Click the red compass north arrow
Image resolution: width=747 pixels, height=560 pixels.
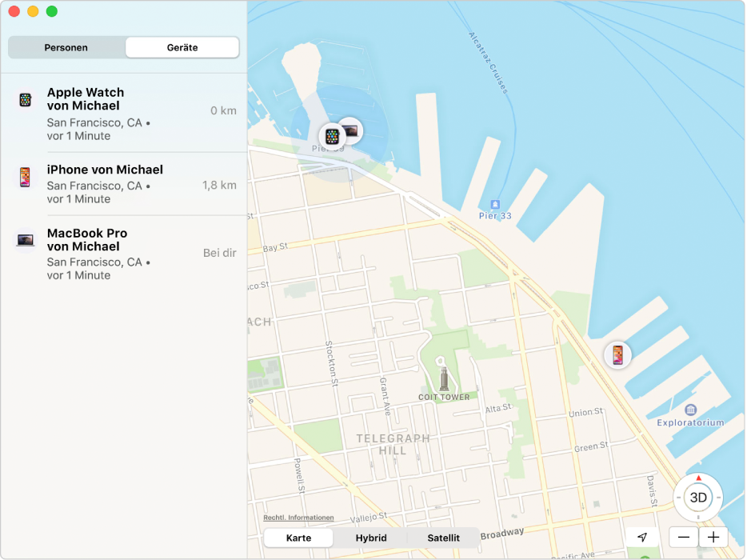[x=698, y=478]
